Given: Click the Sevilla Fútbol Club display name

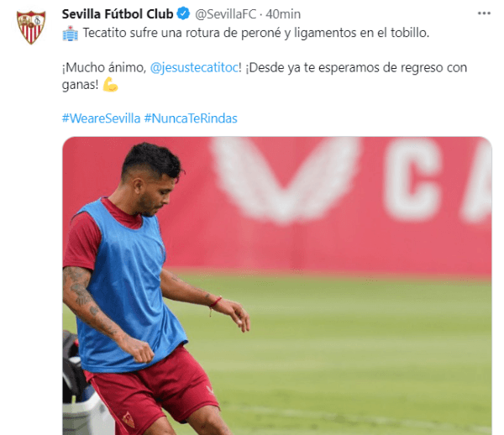Looking at the screenshot, I should tap(118, 14).
